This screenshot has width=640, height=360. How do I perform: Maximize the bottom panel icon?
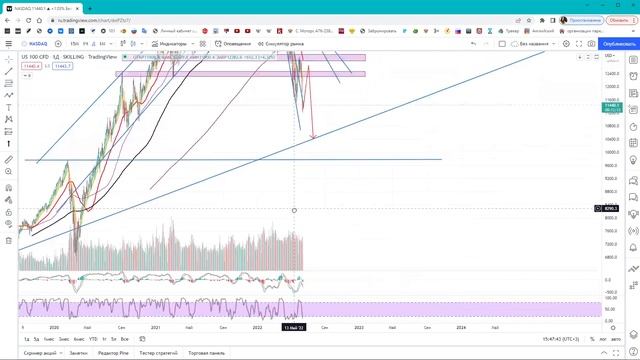616,353
